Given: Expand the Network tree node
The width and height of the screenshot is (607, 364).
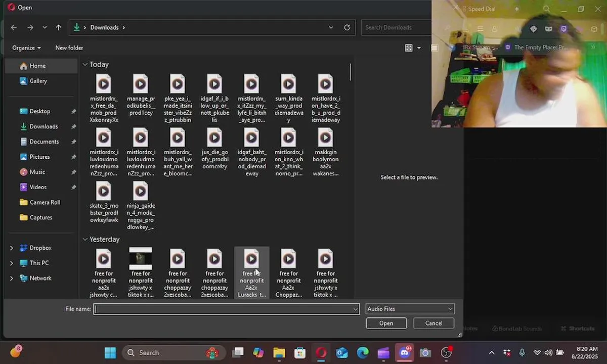Looking at the screenshot, I should point(12,278).
